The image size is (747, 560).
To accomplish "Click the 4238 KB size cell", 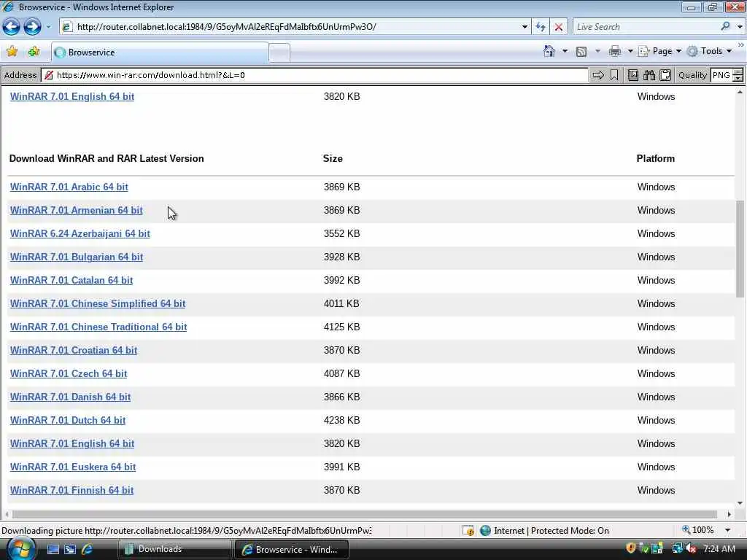I will click(x=341, y=420).
